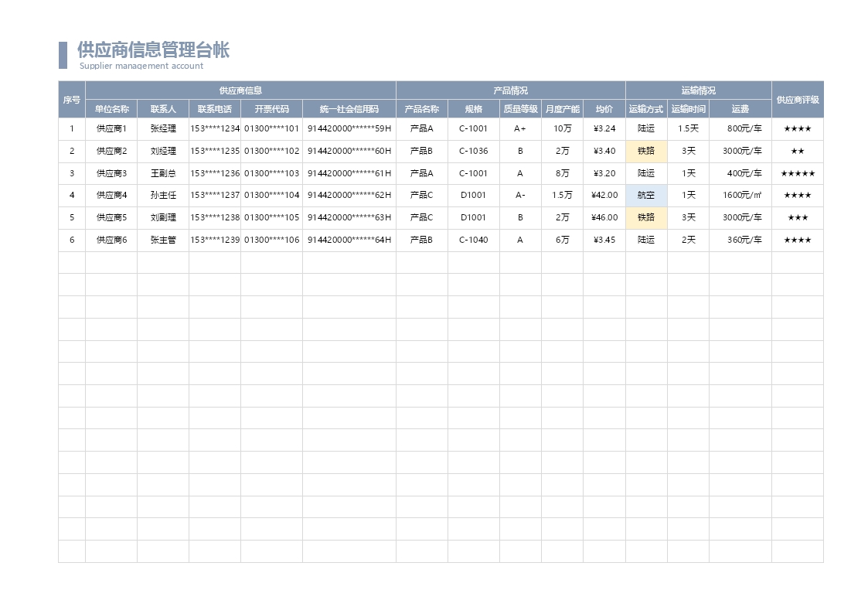Select credit code 914420000******63H
Image resolution: width=868 pixels, height=614 pixels.
[x=349, y=217]
